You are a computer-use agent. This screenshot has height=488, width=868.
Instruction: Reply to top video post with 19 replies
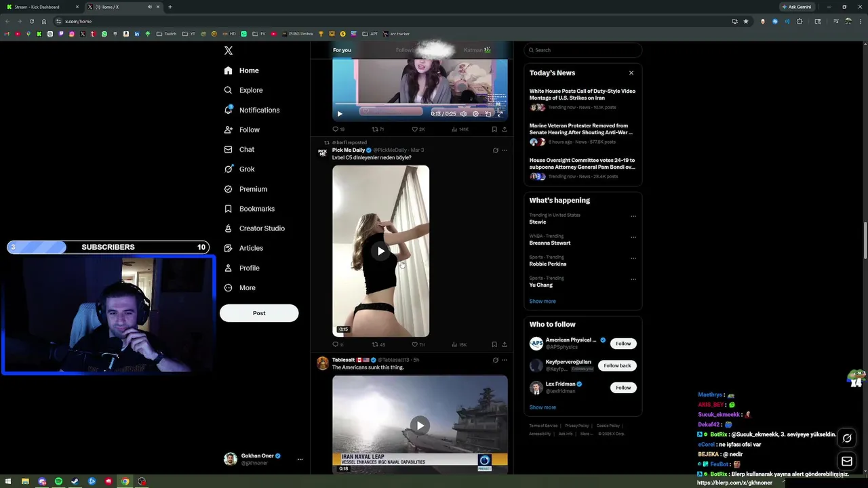click(x=338, y=129)
